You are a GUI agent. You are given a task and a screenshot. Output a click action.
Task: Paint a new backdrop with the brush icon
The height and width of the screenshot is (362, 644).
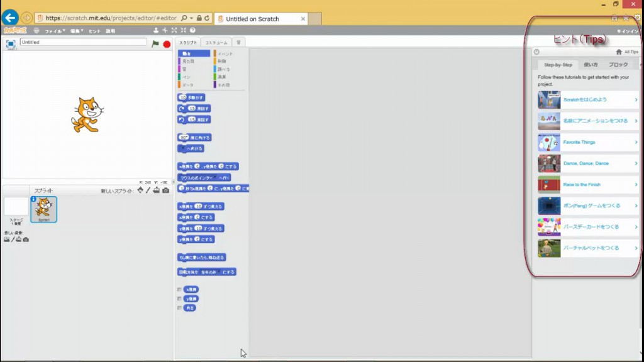point(13,239)
